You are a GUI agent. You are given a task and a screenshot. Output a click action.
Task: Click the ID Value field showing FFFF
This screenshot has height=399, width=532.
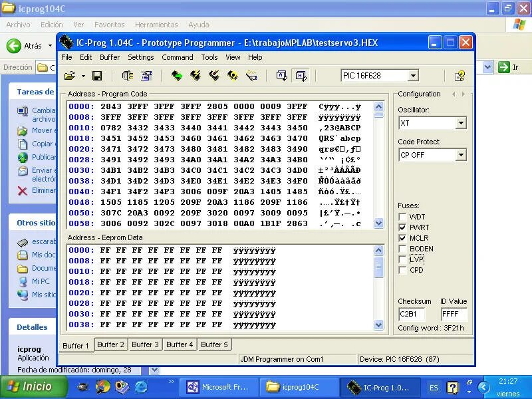[x=454, y=314]
